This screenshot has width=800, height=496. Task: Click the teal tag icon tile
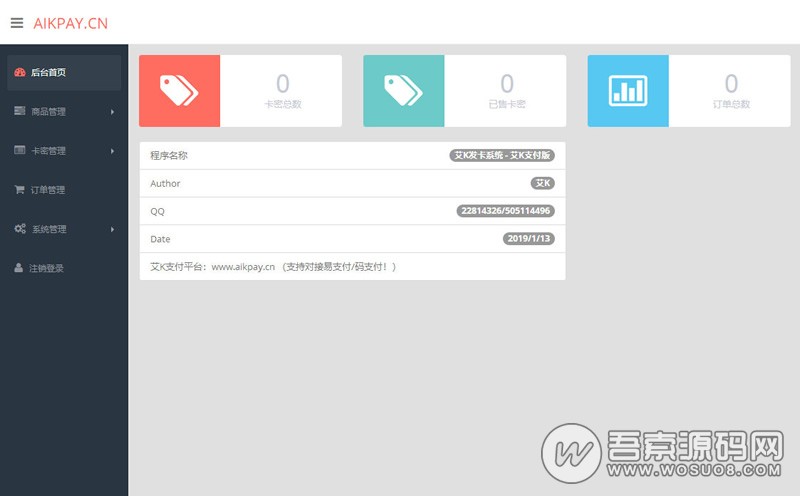coord(403,91)
